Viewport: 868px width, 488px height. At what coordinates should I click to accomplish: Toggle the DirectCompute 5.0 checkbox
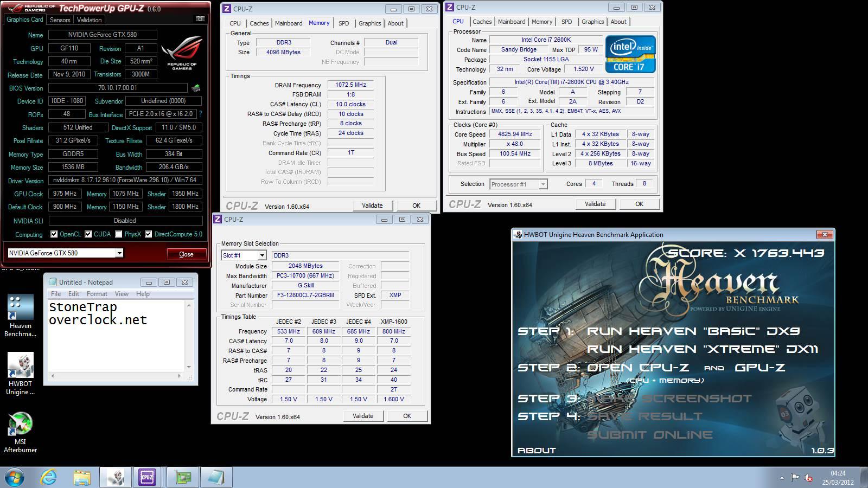point(149,234)
